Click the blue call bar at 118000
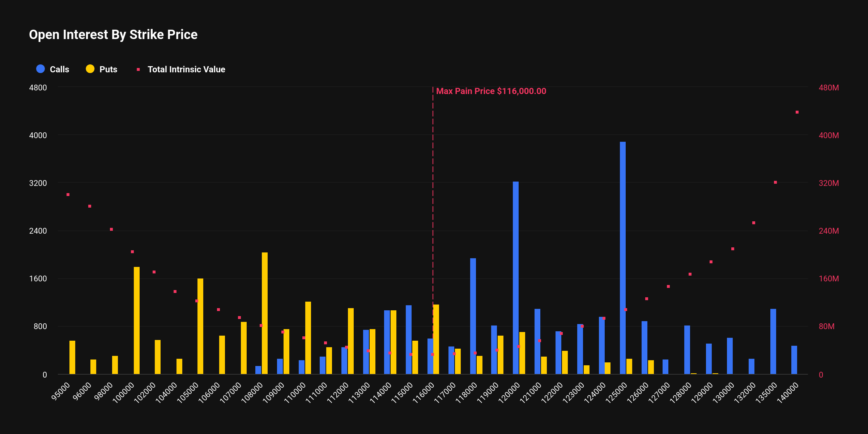 473,316
